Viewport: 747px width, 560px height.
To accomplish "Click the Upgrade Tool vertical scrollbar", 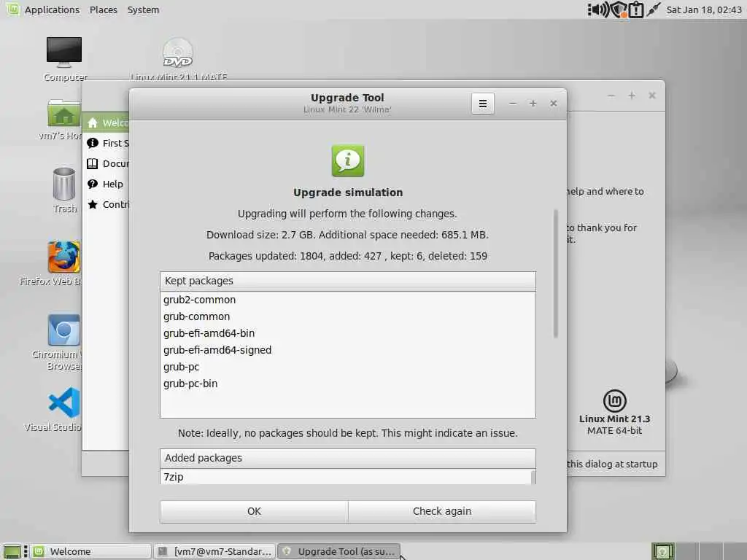I will 555,274.
